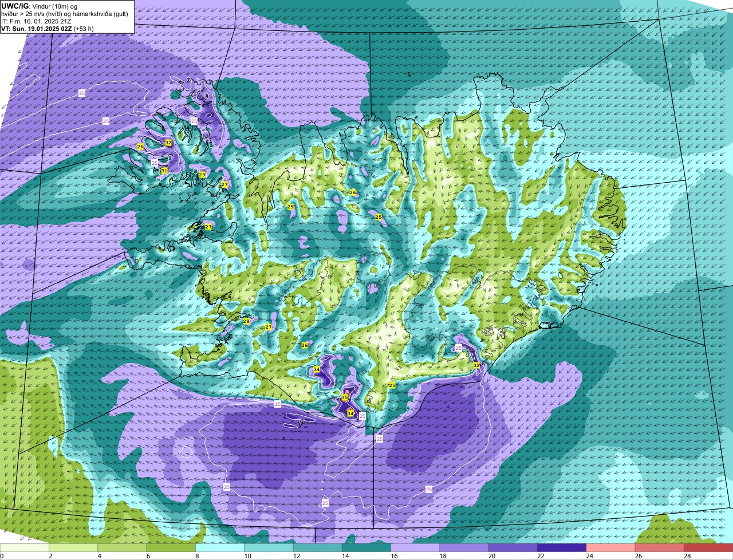Click the 24–26 m/s light pink swatch
The width and height of the screenshot is (733, 560).
[611, 548]
